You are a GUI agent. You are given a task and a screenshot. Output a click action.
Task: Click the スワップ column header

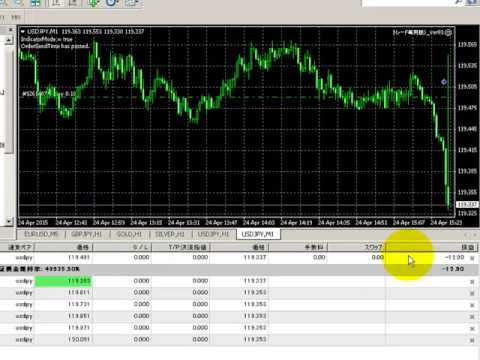(357, 247)
